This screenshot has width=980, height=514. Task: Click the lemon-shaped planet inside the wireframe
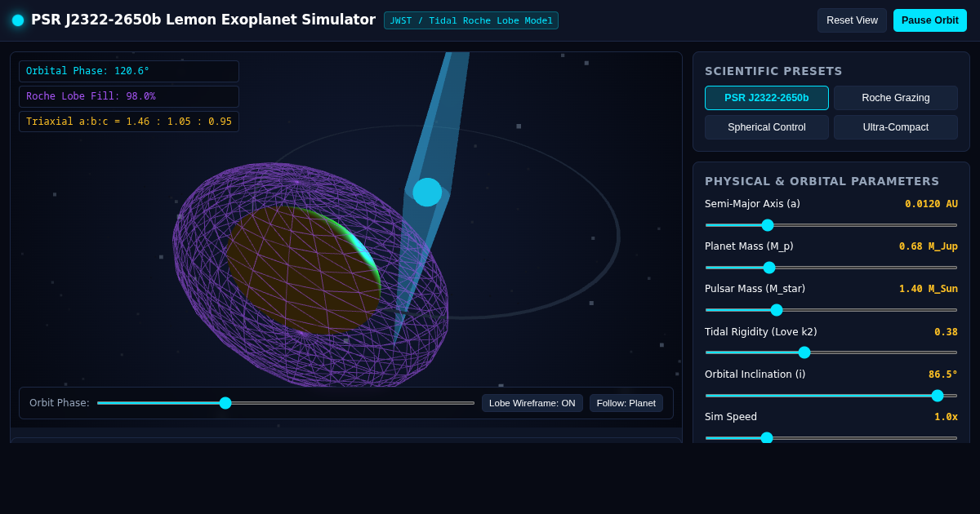pyautogui.click(x=304, y=269)
